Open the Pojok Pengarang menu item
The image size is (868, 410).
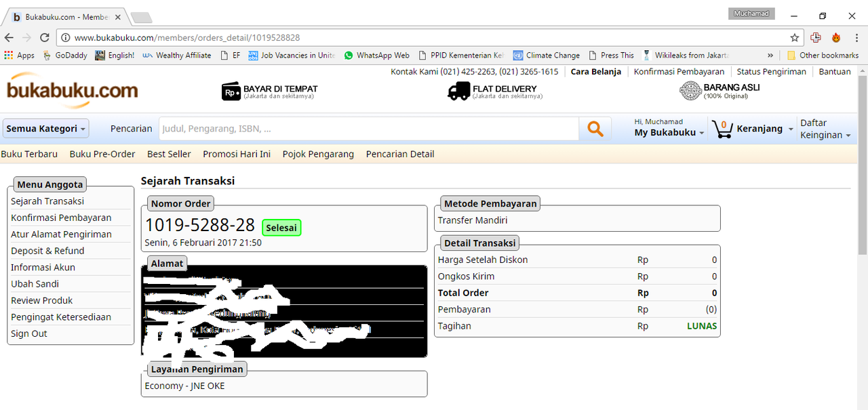pyautogui.click(x=318, y=155)
